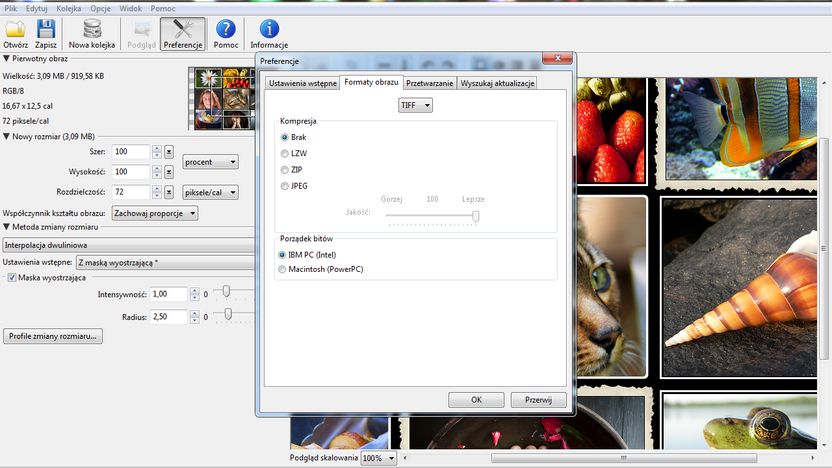Click the Wysokość height input field

pos(131,172)
